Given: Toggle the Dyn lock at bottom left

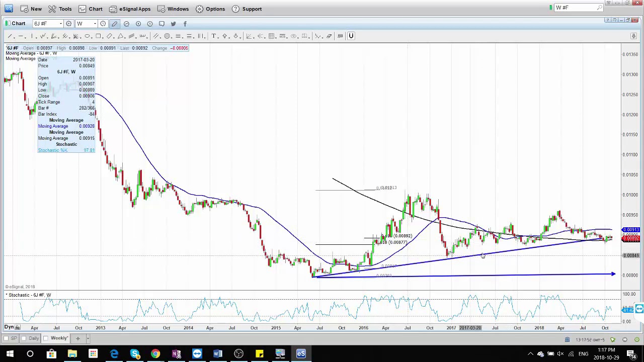Looking at the screenshot, I should (18, 327).
